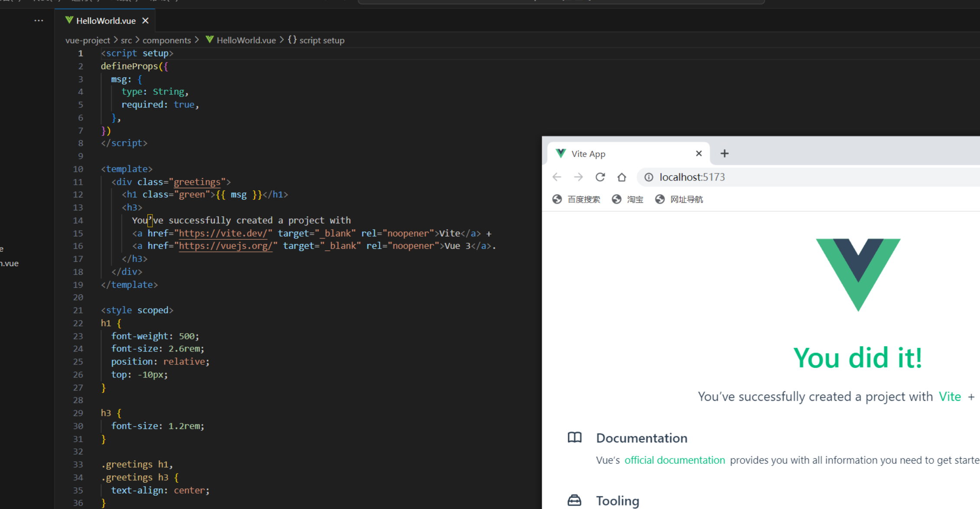980x509 pixels.
Task: Click 'text-align: center;' on line 35
Action: point(160,490)
